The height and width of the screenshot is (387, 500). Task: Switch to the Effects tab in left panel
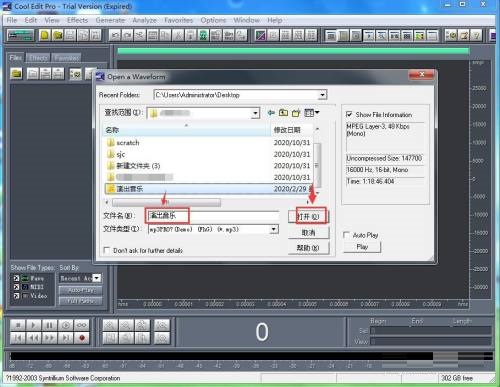tap(38, 58)
